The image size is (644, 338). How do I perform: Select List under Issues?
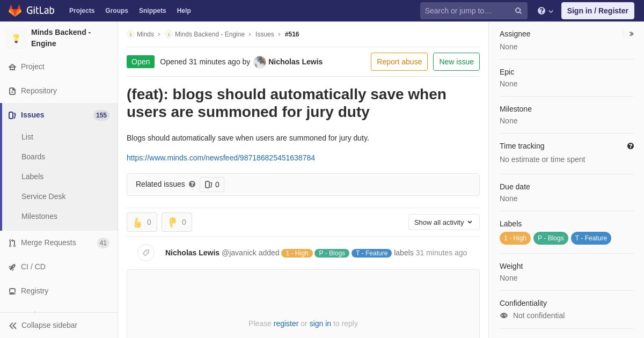click(27, 137)
